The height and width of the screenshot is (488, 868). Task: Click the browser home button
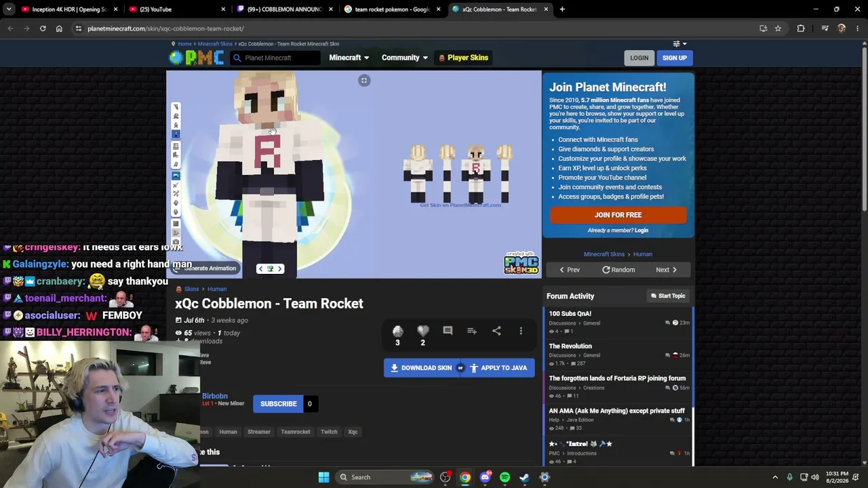click(x=59, y=28)
